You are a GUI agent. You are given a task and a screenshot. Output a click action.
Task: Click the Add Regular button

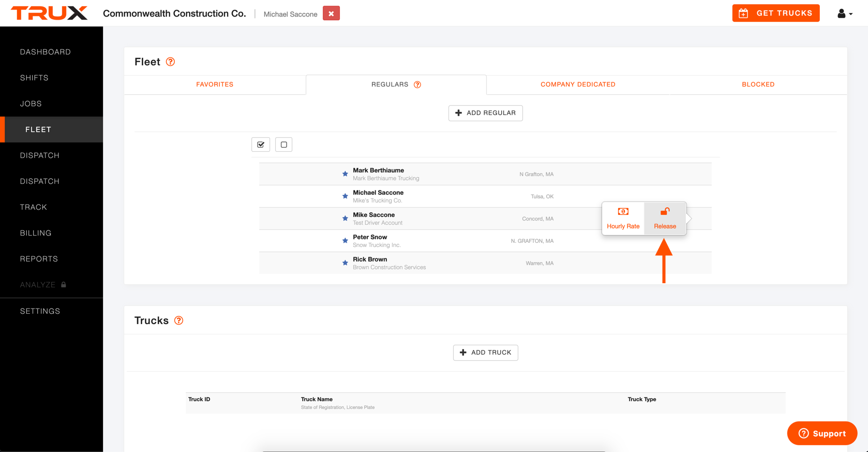485,113
